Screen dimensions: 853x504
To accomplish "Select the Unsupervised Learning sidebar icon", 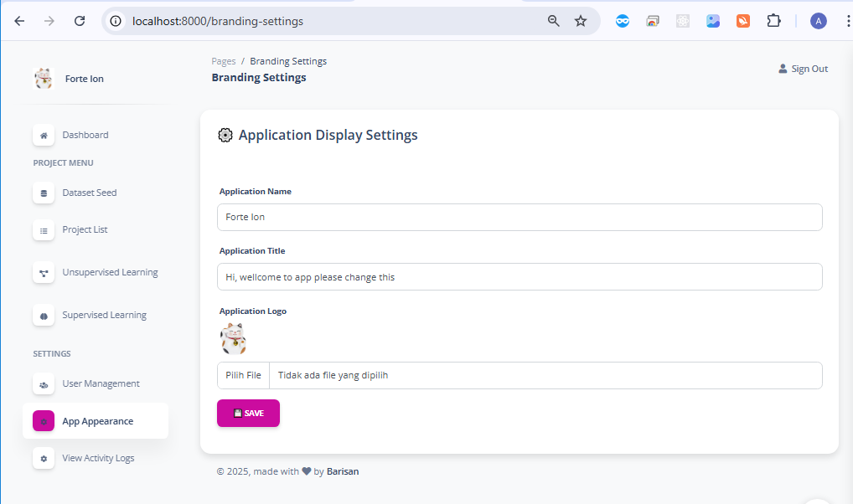I will [44, 273].
